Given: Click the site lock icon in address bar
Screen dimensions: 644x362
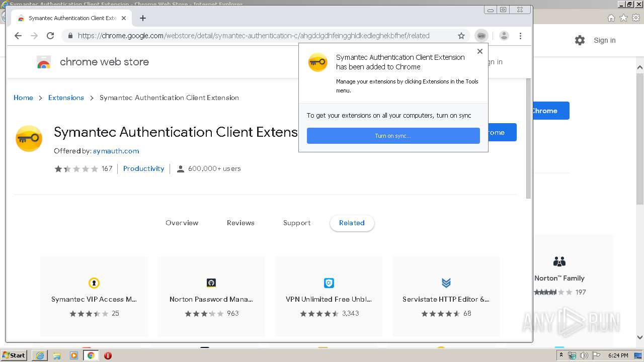Looking at the screenshot, I should click(70, 36).
